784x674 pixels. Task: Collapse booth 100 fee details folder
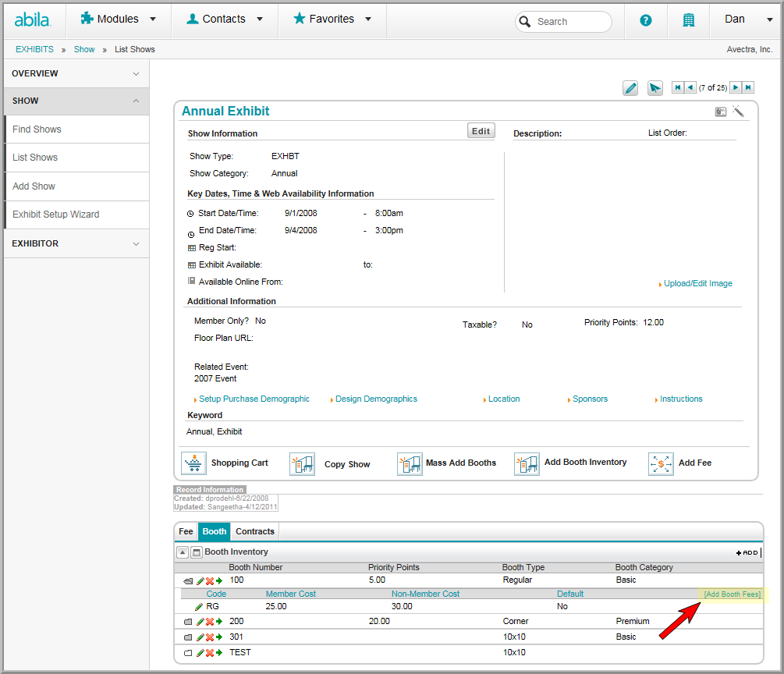188,581
